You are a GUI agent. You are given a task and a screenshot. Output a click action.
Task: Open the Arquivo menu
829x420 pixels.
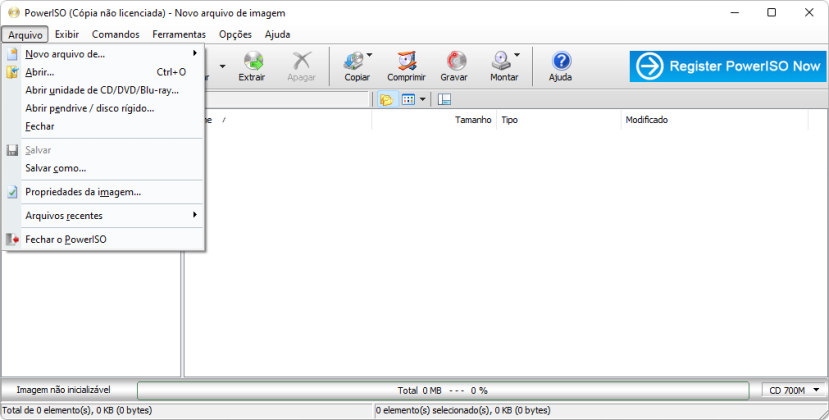(x=25, y=35)
